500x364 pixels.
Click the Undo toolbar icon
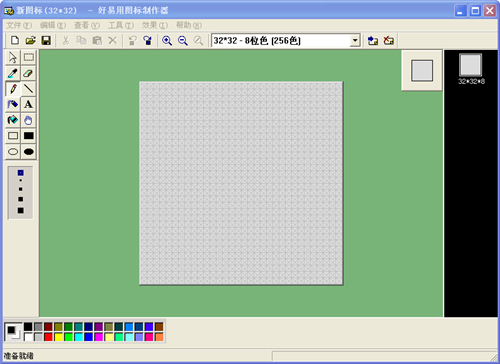(x=132, y=41)
